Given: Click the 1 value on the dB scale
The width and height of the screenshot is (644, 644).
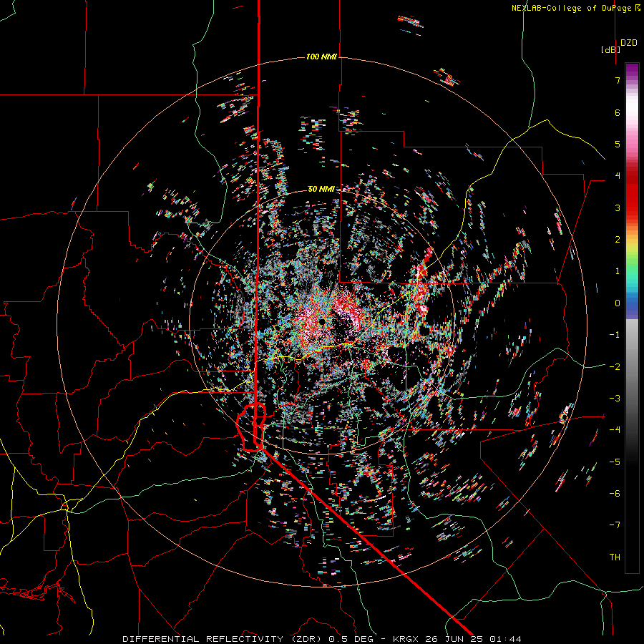Looking at the screenshot, I should point(618,271).
